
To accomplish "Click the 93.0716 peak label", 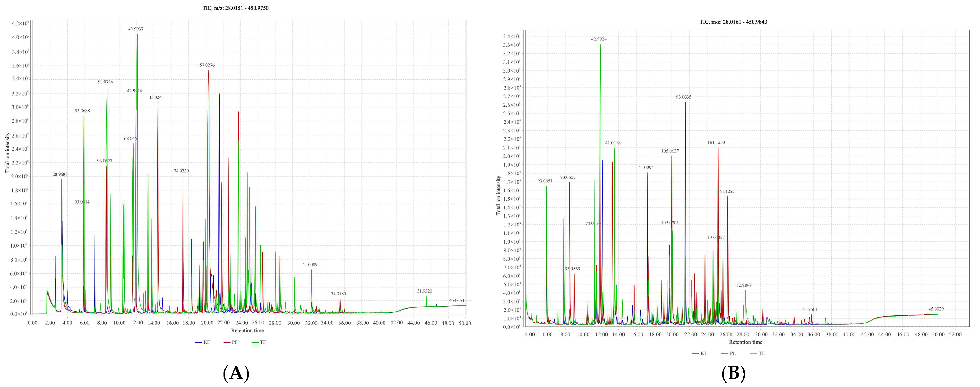I will pyautogui.click(x=105, y=82).
